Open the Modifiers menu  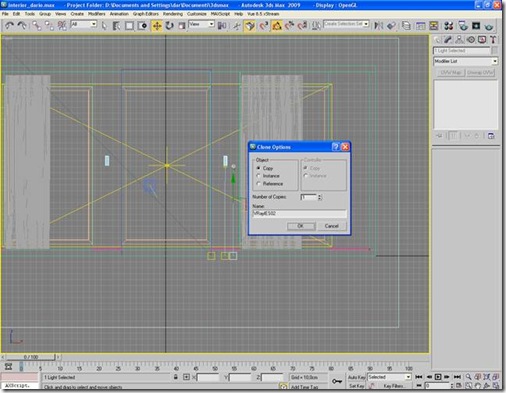click(96, 14)
